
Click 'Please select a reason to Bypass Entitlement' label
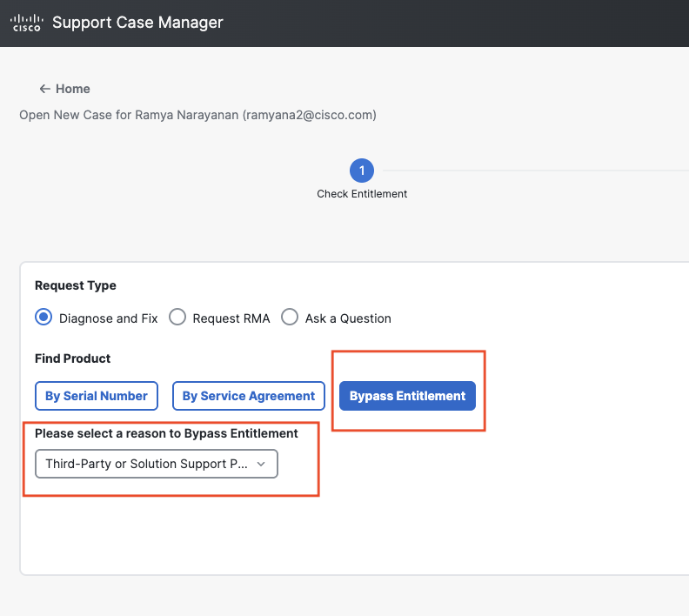click(166, 433)
